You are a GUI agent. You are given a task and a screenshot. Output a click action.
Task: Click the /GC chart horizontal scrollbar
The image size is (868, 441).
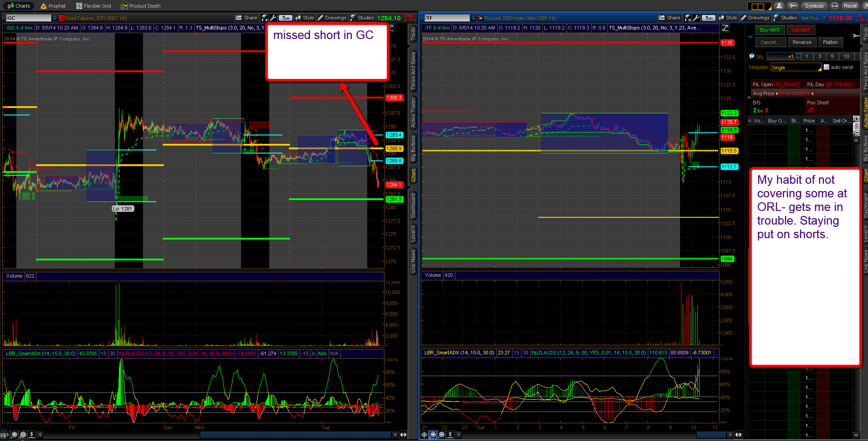point(218,435)
